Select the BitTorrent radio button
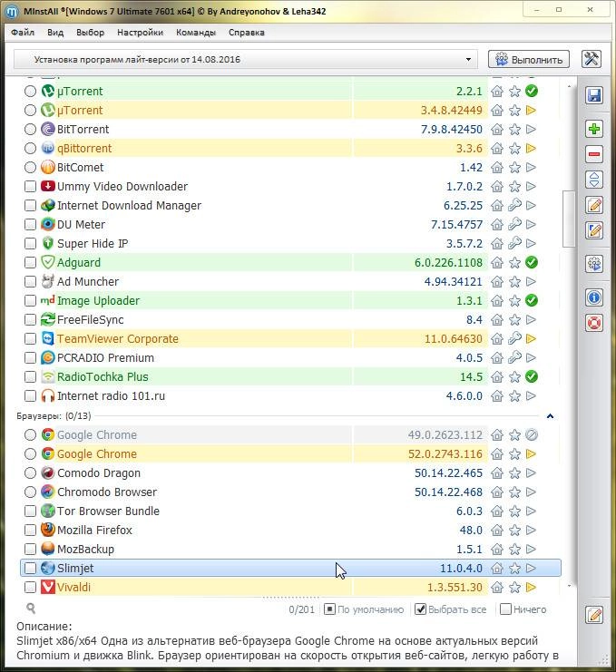The height and width of the screenshot is (672, 616). [x=30, y=130]
